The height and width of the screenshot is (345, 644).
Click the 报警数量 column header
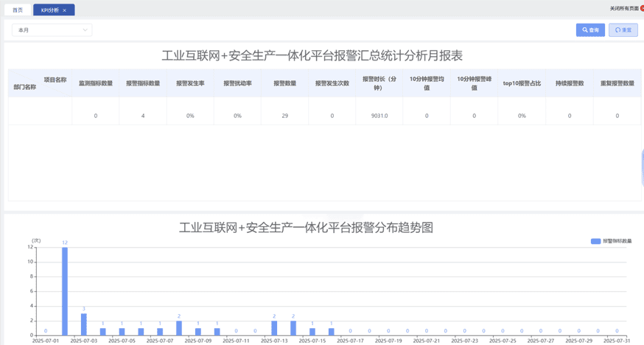click(x=284, y=83)
